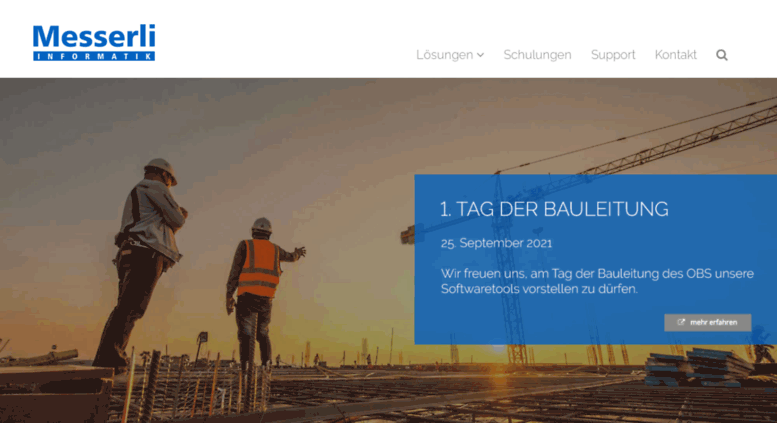Expand the Lösungen dropdown menu

(x=450, y=55)
